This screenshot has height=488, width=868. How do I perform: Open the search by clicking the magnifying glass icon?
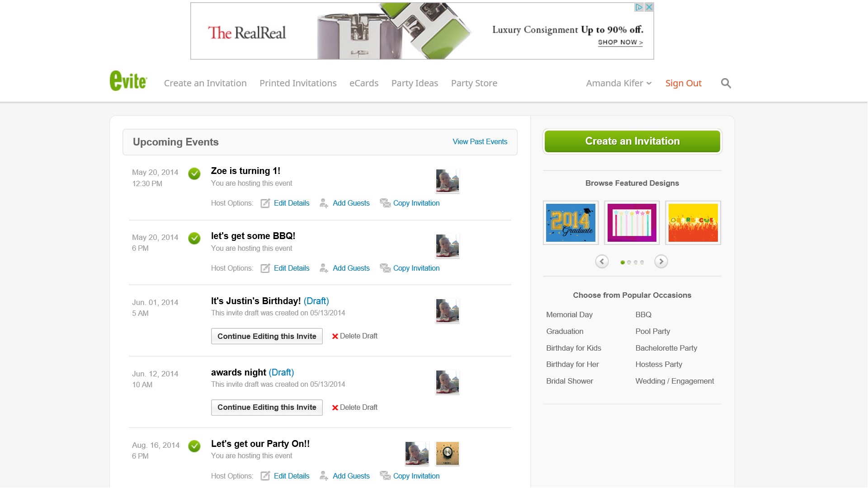tap(726, 83)
